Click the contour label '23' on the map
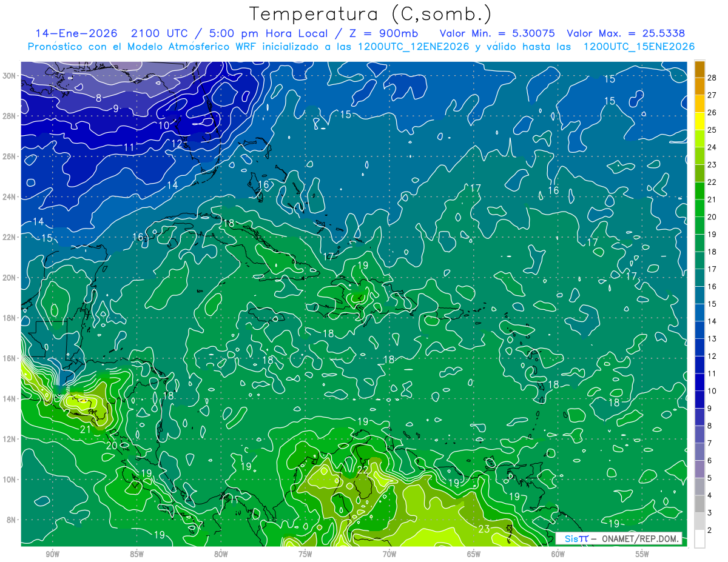This screenshot has height=562, width=728. (x=484, y=529)
